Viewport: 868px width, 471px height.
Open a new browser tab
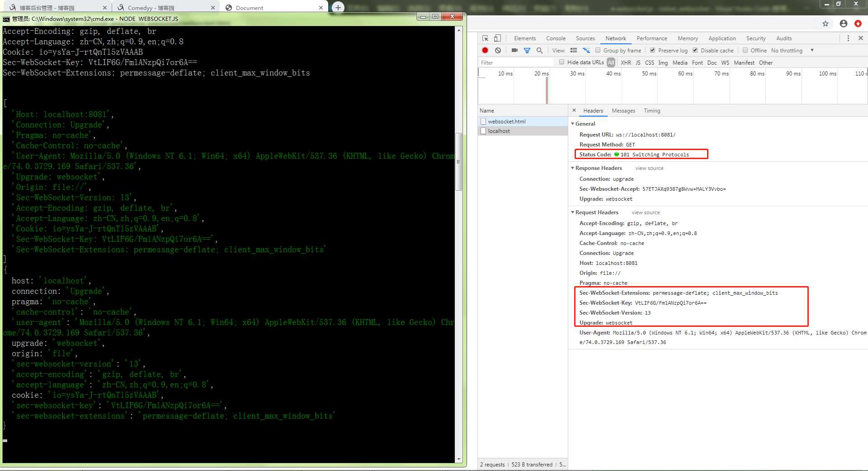coord(338,7)
